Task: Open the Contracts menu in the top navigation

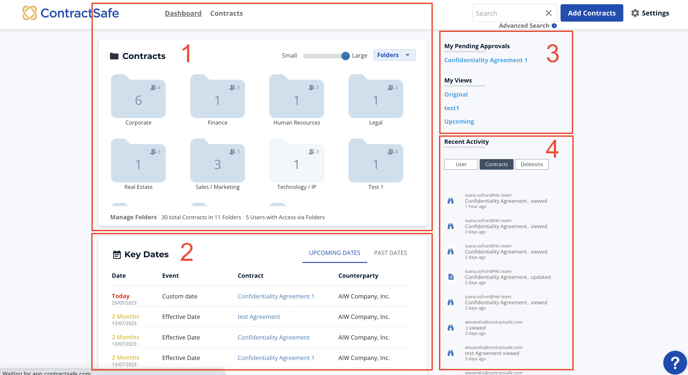Action: point(226,14)
